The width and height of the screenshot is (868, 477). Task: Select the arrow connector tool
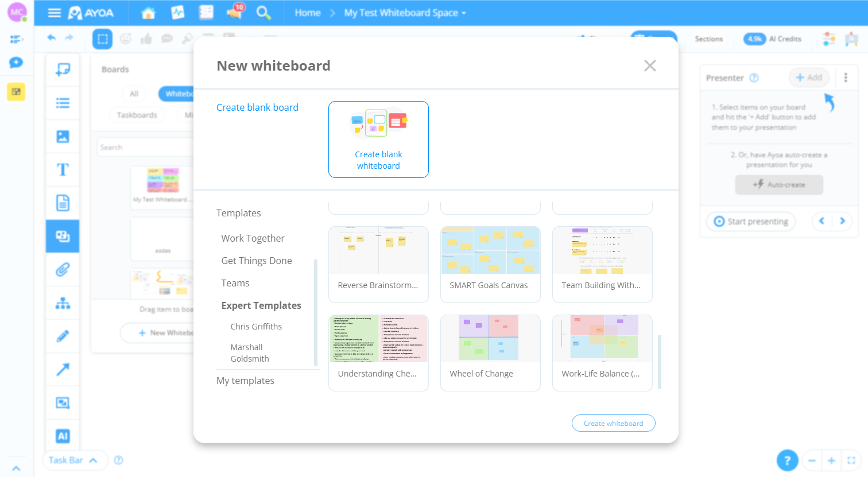[x=63, y=370]
